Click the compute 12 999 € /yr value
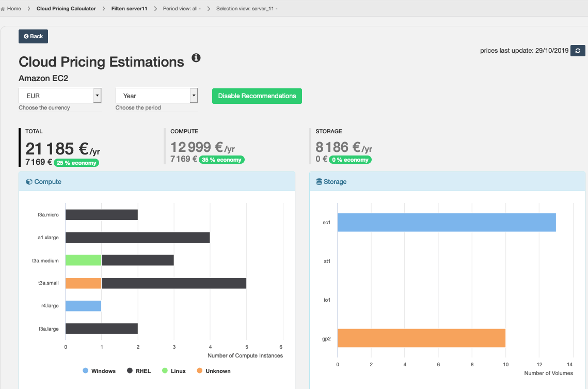 click(202, 147)
